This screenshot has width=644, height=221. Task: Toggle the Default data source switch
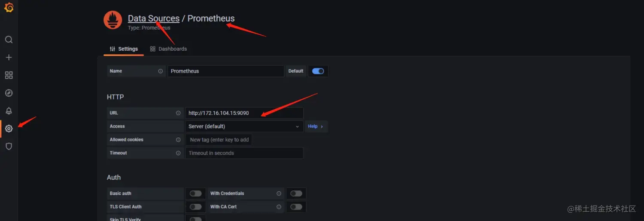pos(318,71)
